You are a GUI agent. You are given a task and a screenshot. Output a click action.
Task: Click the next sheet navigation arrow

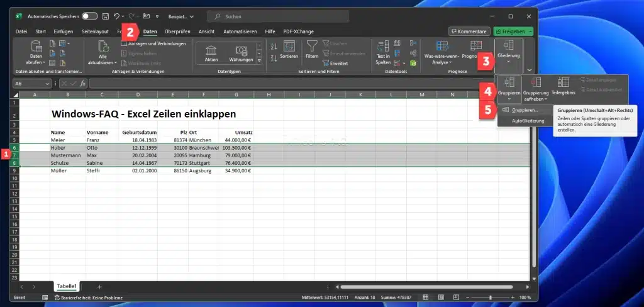pyautogui.click(x=34, y=287)
